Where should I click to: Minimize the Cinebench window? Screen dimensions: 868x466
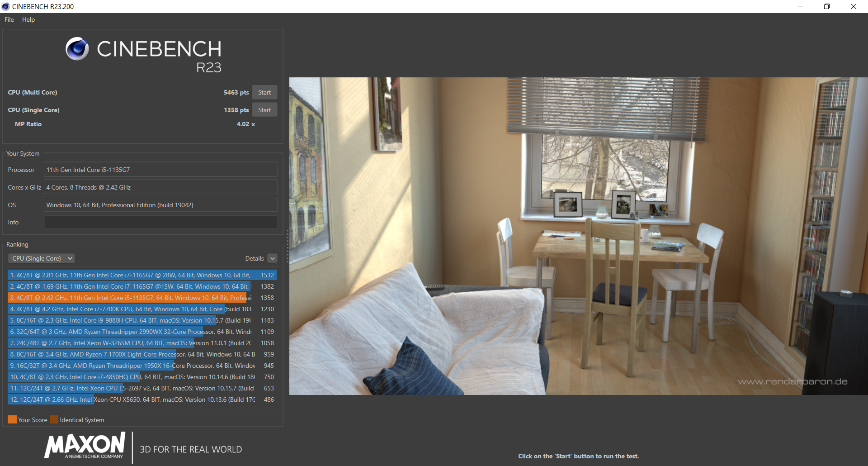pyautogui.click(x=801, y=6)
